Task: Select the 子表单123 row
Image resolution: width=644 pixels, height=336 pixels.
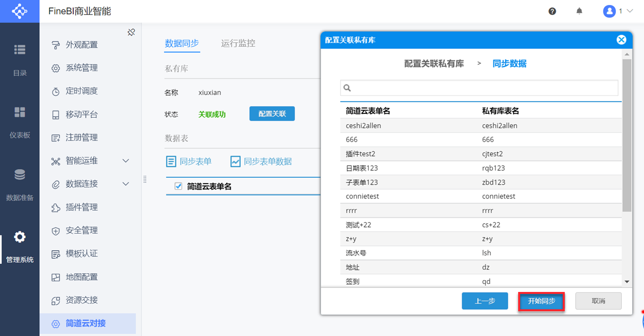Action: (481, 182)
